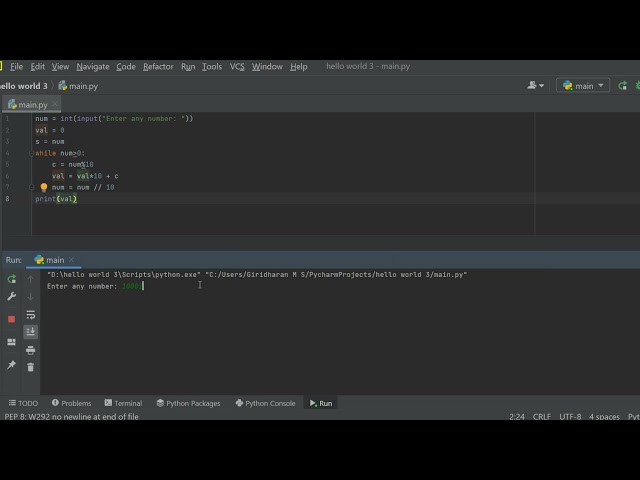Click line 8 print(val) in editor
This screenshot has height=480, width=640.
(x=56, y=199)
